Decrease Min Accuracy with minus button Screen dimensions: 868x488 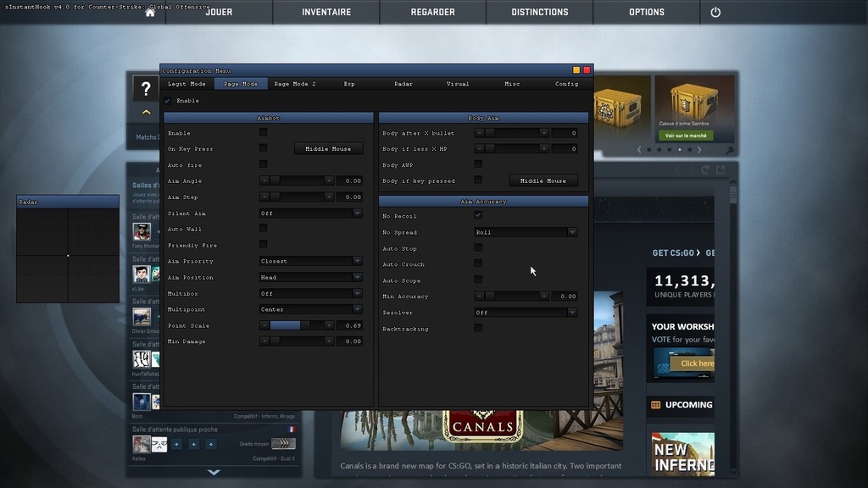[480, 296]
